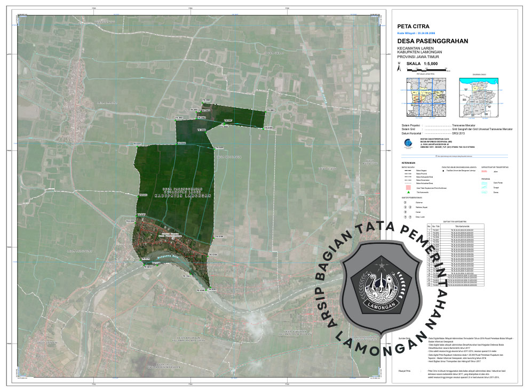Click the KETERANGAN legend heading
Image resolution: width=532 pixels, height=392 pixels.
[409, 162]
